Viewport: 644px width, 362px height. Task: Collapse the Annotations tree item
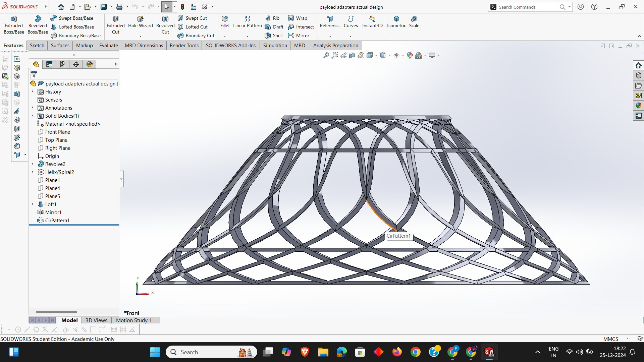32,108
